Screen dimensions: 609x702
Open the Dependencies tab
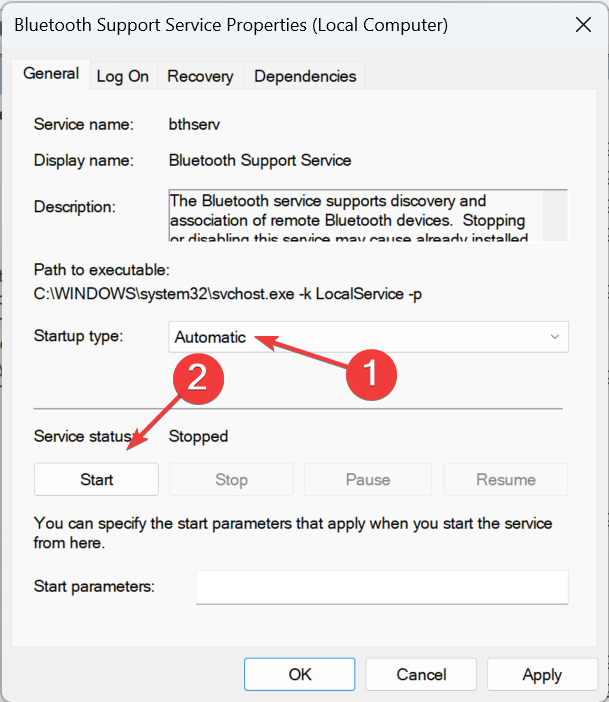pyautogui.click(x=305, y=76)
